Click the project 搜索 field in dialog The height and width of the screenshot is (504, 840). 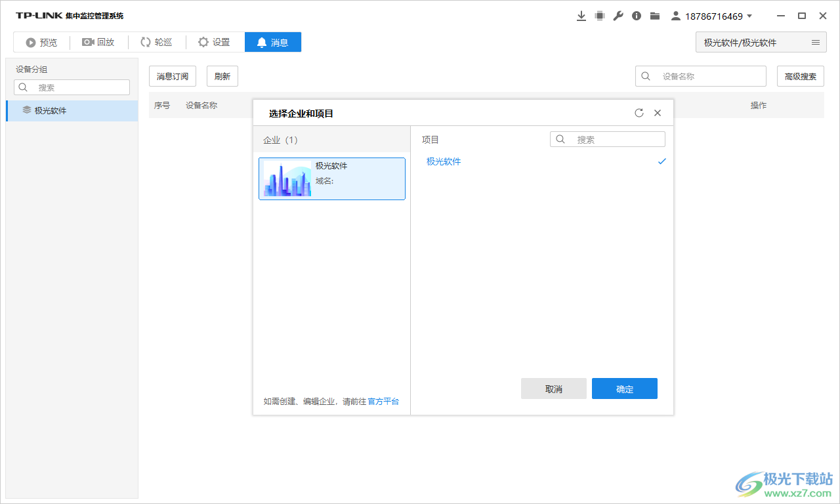click(608, 139)
